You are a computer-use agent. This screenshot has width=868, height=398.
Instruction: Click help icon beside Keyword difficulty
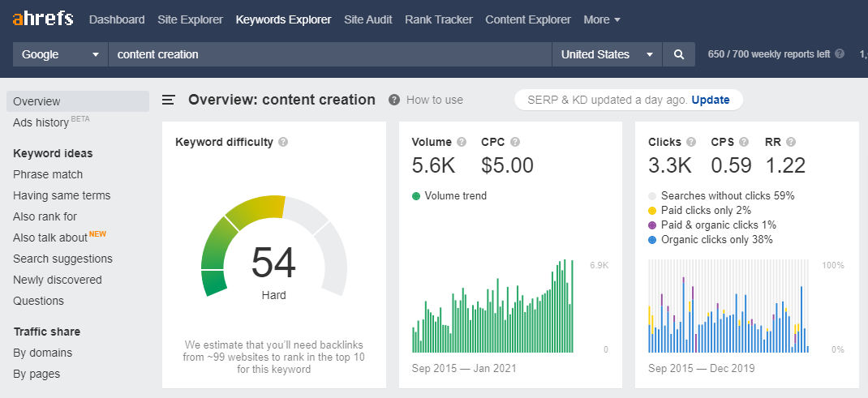click(x=283, y=142)
